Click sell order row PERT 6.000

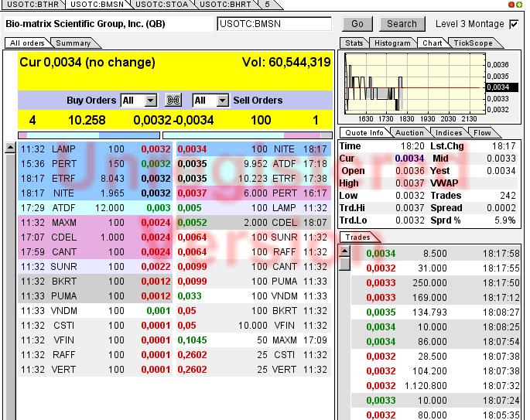coord(254,193)
